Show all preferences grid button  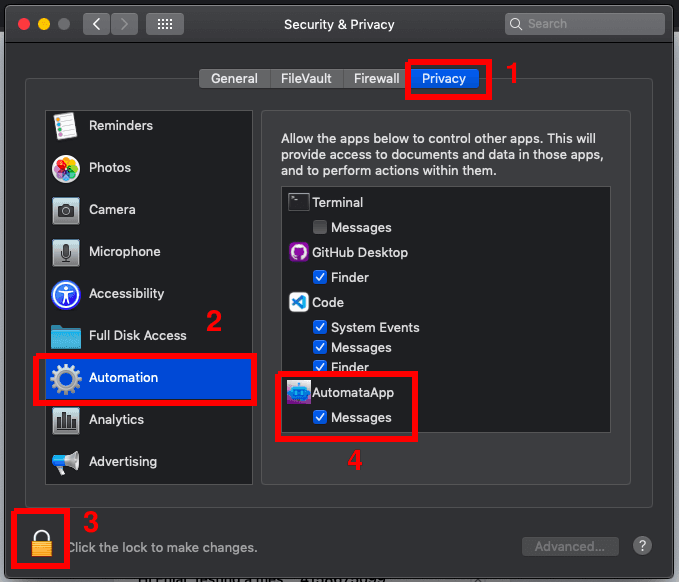(x=165, y=24)
